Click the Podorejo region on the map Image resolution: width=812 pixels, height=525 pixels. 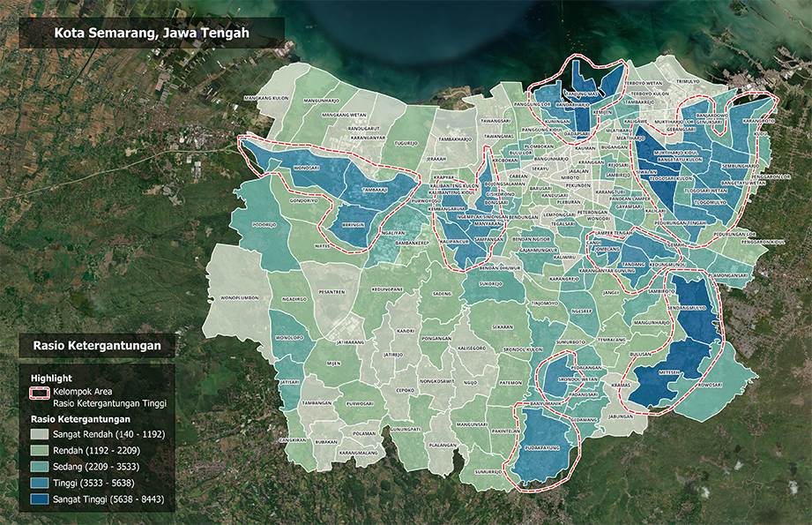264,224
